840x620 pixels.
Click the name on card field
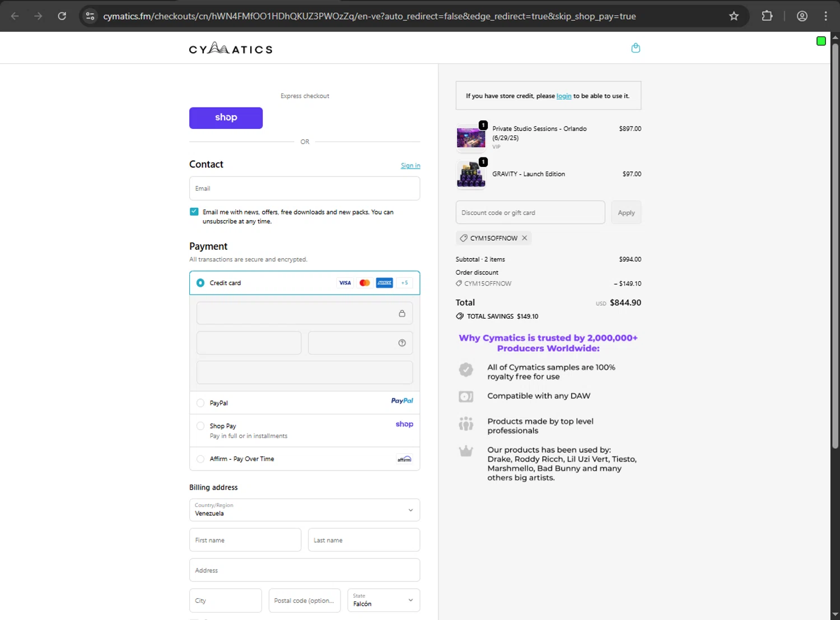pos(305,372)
